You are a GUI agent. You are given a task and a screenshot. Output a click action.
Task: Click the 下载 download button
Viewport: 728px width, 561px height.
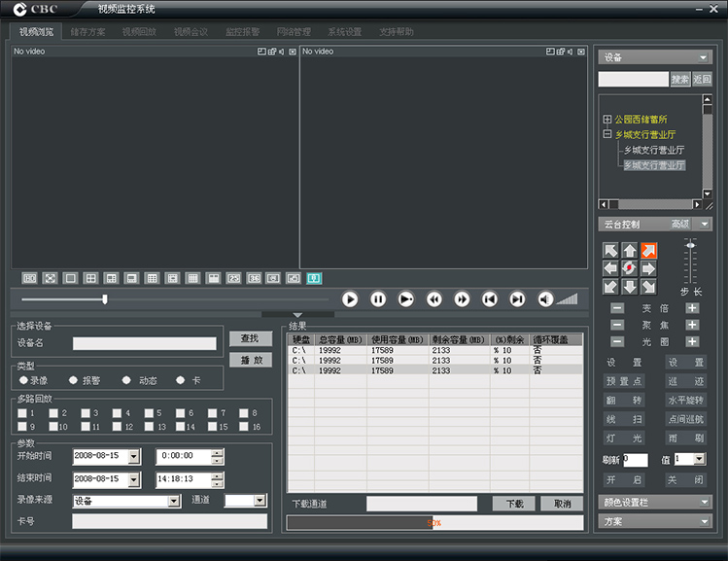(x=514, y=504)
